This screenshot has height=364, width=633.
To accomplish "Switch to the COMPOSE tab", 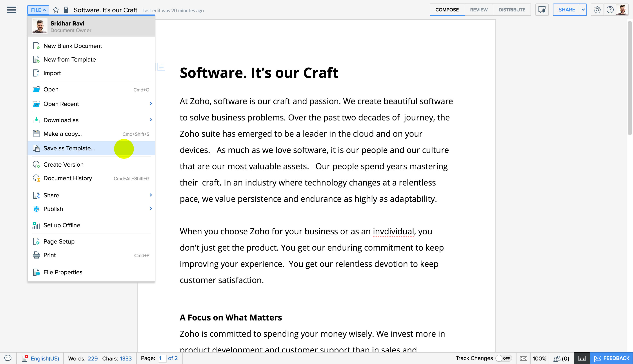I will 447,10.
